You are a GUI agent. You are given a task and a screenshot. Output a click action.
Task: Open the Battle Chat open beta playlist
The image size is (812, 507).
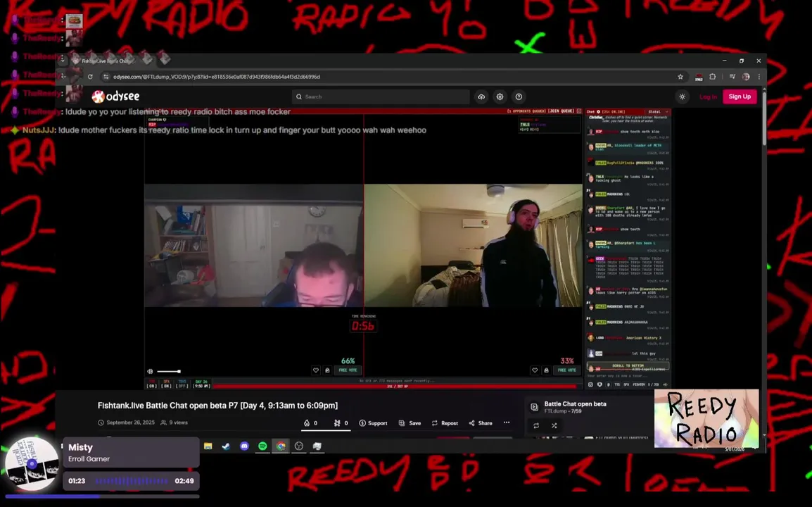click(x=575, y=403)
